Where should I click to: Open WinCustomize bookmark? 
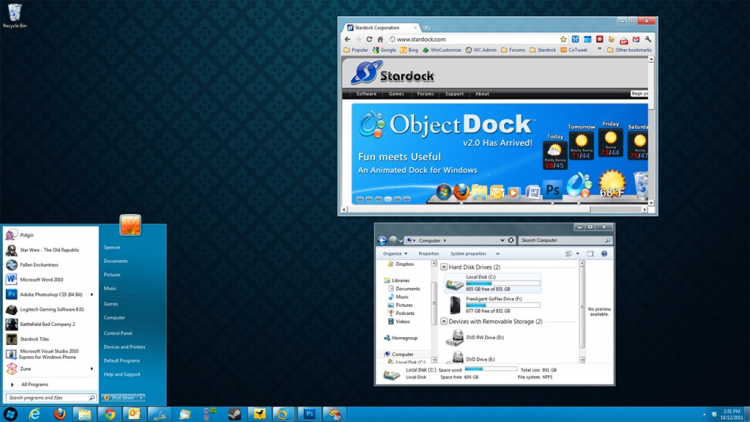click(441, 50)
